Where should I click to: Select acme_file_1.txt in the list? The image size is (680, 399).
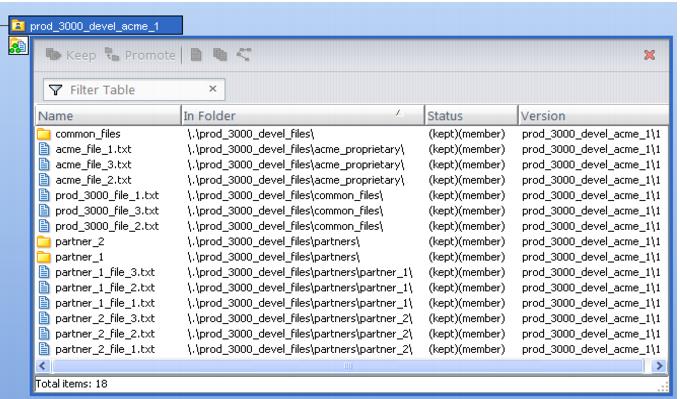(x=93, y=149)
